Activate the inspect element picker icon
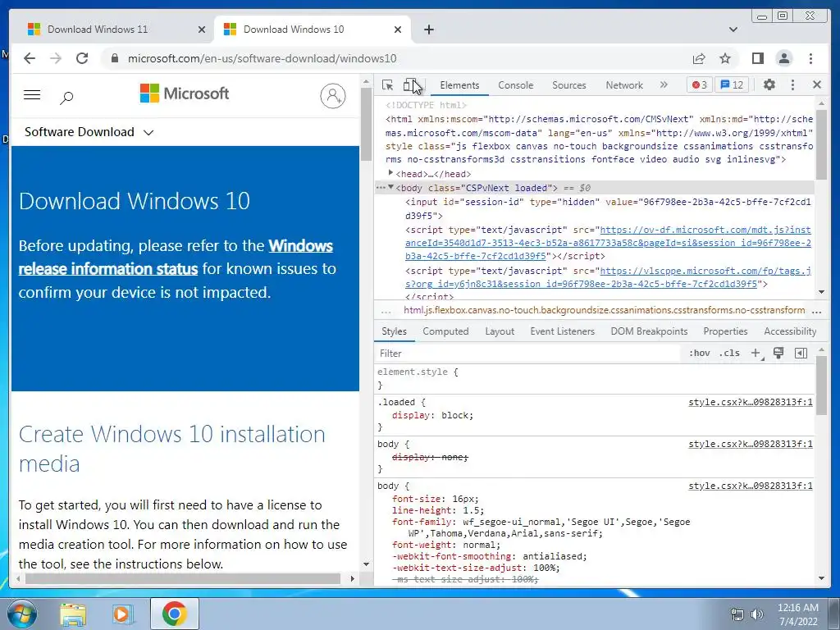The image size is (840, 630). 387,85
